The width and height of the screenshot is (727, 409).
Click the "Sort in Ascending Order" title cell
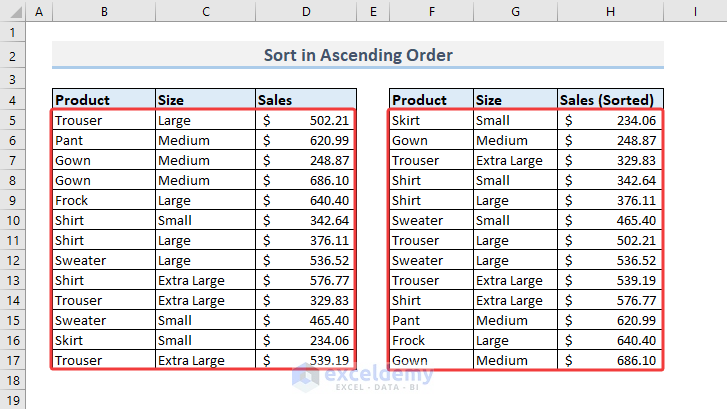[x=357, y=55]
